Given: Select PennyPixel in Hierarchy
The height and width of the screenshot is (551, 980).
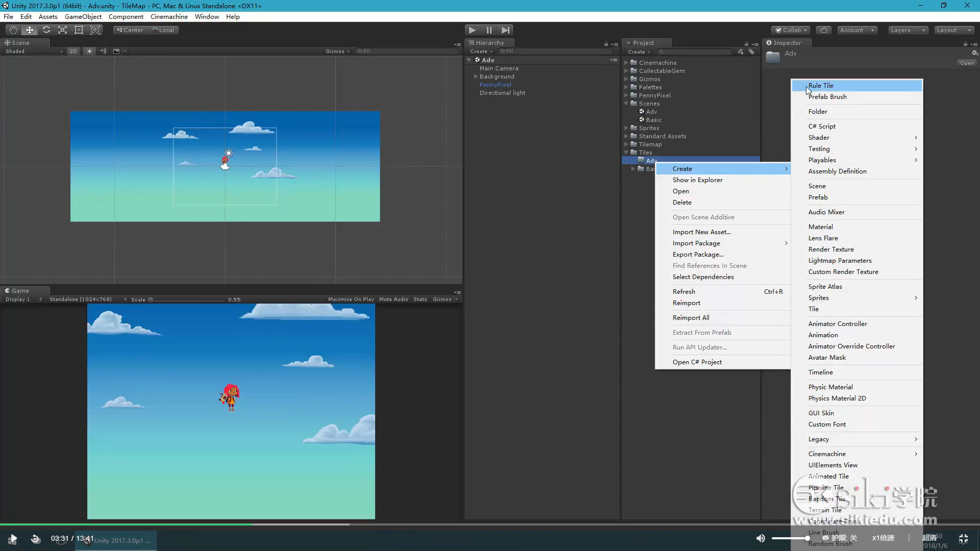Looking at the screenshot, I should coord(495,85).
